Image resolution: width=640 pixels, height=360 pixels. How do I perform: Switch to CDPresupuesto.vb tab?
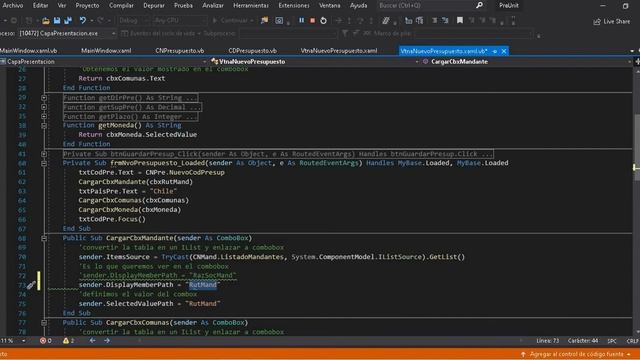253,51
